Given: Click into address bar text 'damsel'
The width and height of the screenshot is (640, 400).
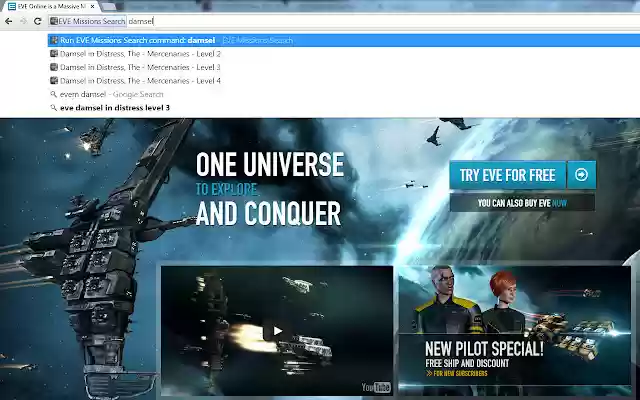Looking at the screenshot, I should coord(141,21).
